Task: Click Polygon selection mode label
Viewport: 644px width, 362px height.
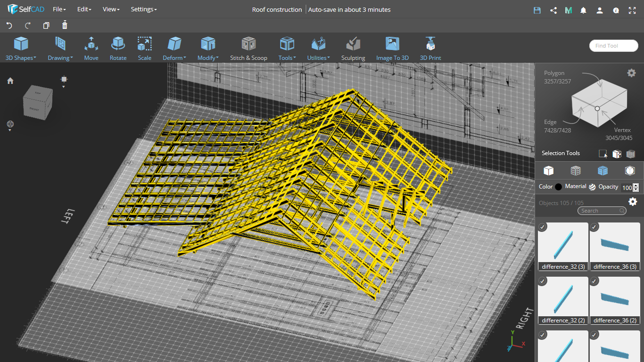Action: pos(554,73)
